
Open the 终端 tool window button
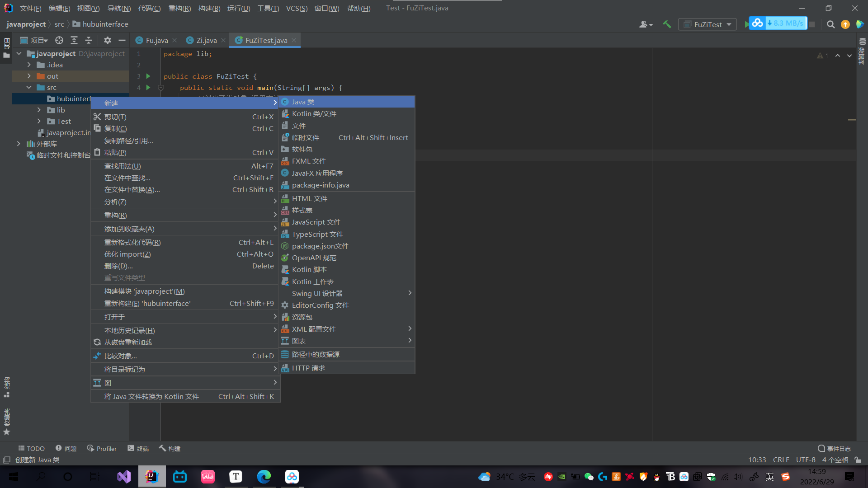pyautogui.click(x=138, y=449)
